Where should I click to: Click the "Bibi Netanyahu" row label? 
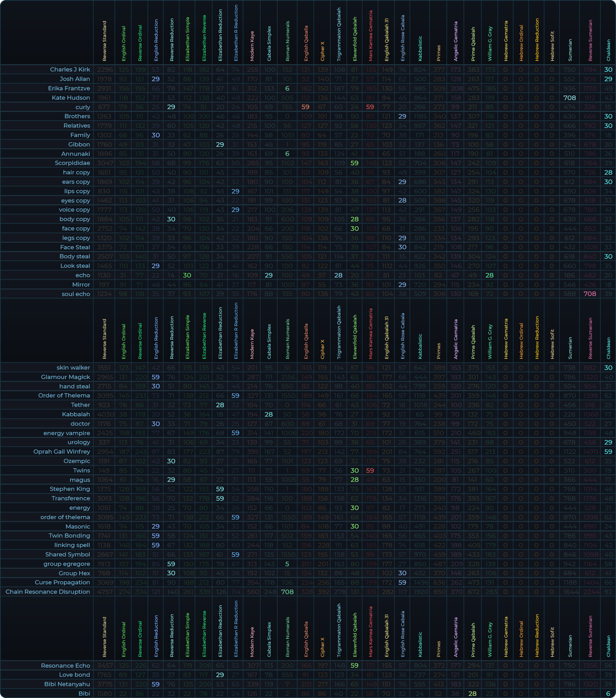click(x=67, y=684)
